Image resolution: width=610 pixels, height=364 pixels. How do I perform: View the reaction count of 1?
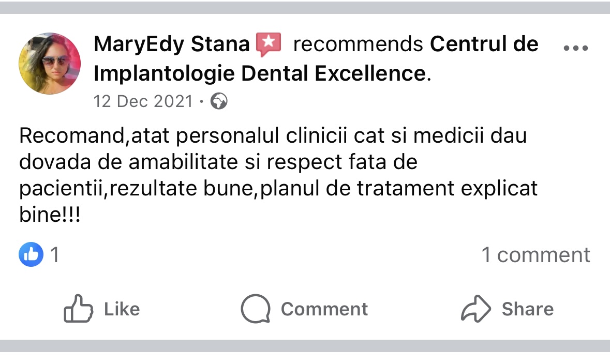coord(55,255)
